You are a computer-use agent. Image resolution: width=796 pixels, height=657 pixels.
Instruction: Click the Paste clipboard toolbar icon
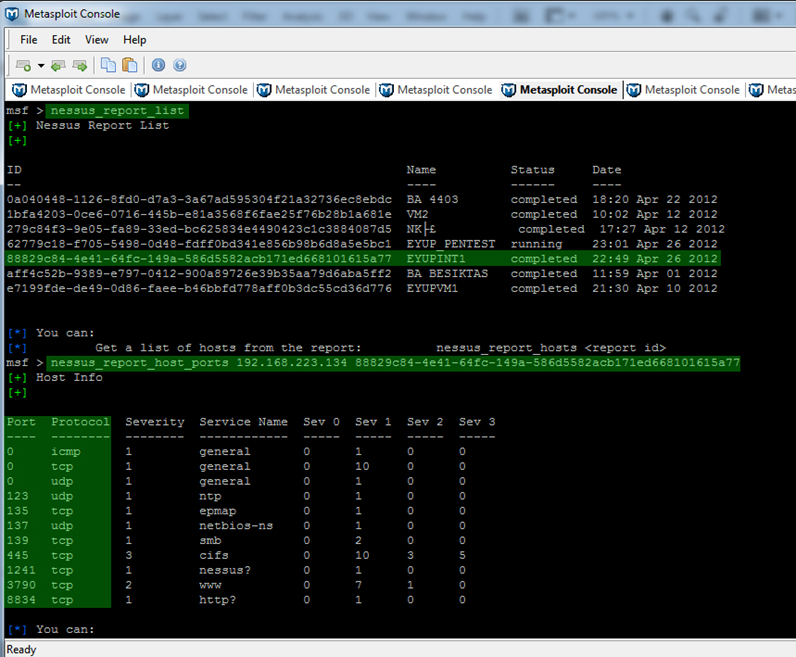coord(130,65)
